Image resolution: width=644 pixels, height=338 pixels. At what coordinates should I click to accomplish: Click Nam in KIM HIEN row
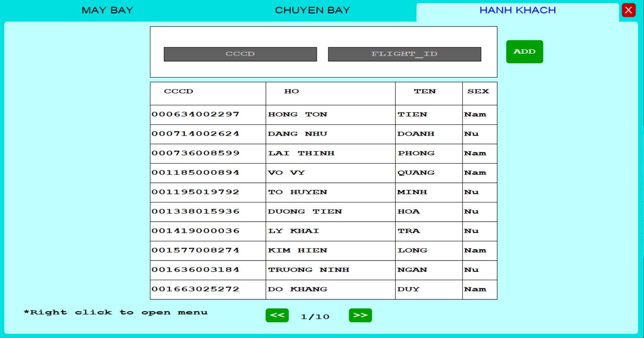pyautogui.click(x=480, y=251)
